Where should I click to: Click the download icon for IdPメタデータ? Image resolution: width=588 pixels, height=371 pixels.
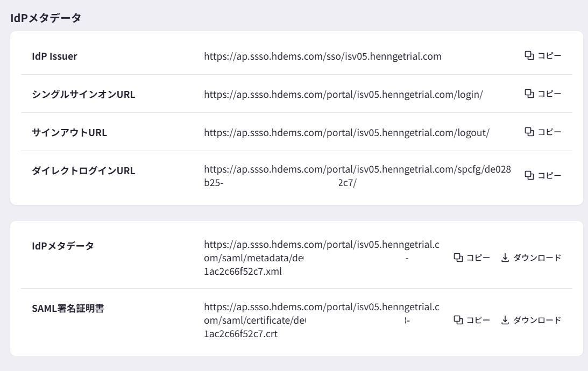pyautogui.click(x=505, y=258)
